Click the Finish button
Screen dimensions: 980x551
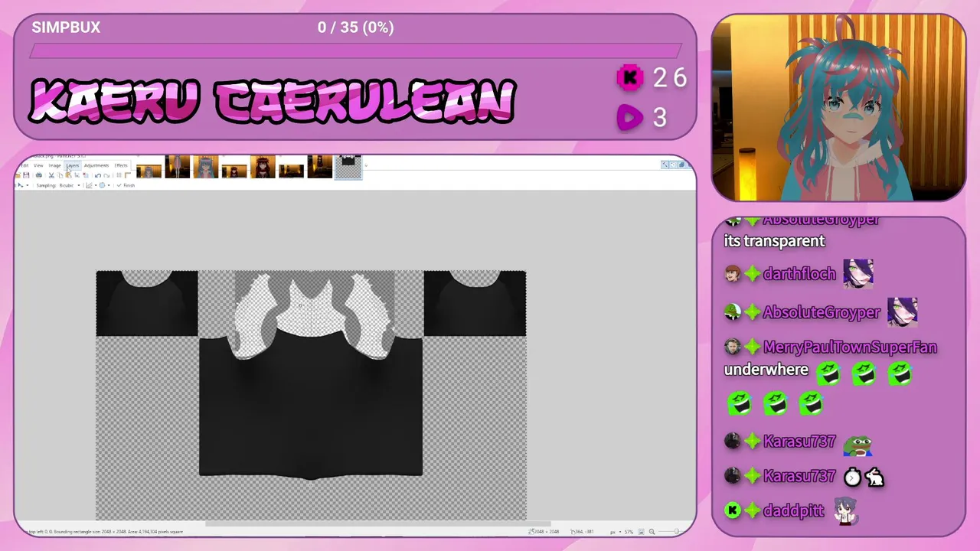click(x=126, y=185)
